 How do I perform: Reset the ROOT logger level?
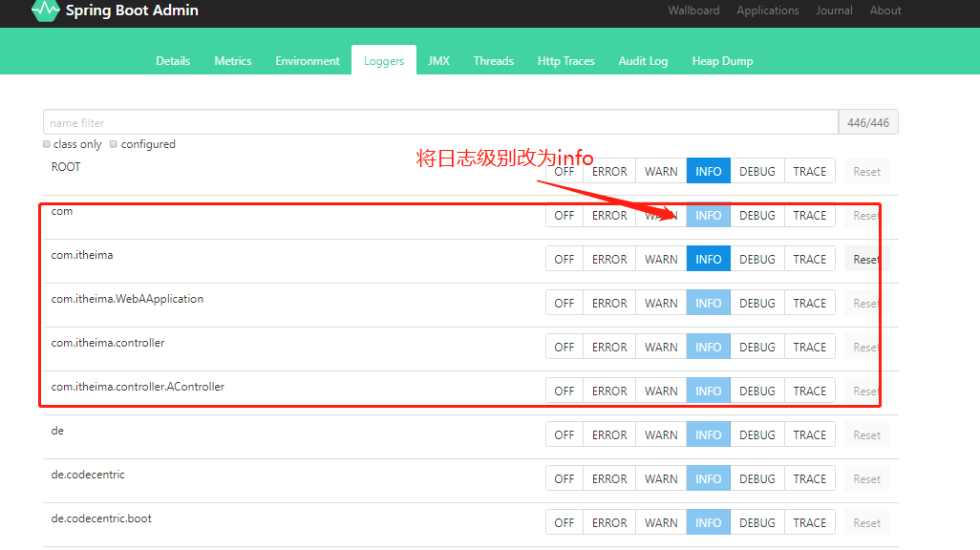(866, 171)
